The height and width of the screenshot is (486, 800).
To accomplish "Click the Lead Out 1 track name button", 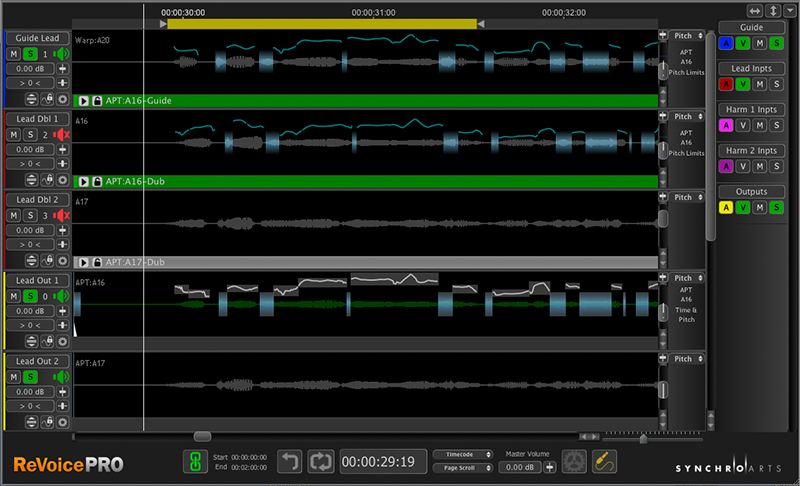I will pos(36,280).
